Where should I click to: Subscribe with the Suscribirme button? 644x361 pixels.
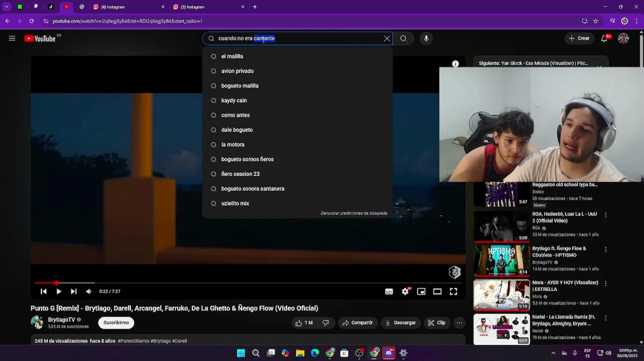[116, 323]
